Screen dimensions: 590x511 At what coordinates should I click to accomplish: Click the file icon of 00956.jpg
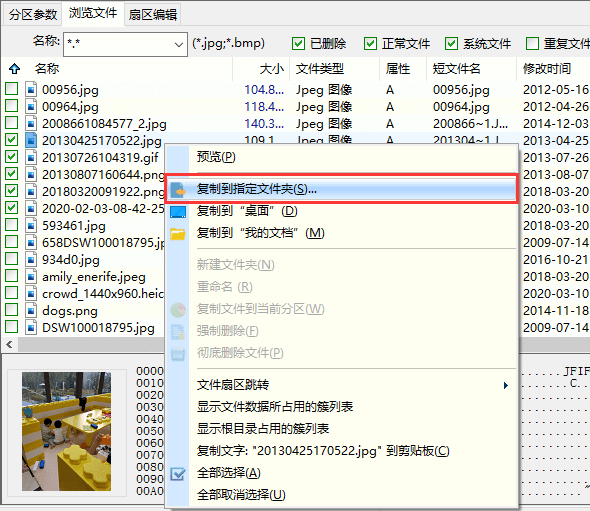pos(31,90)
